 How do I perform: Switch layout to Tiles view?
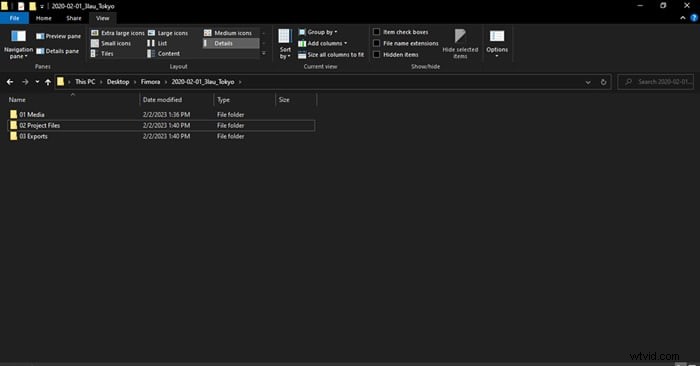tap(102, 54)
